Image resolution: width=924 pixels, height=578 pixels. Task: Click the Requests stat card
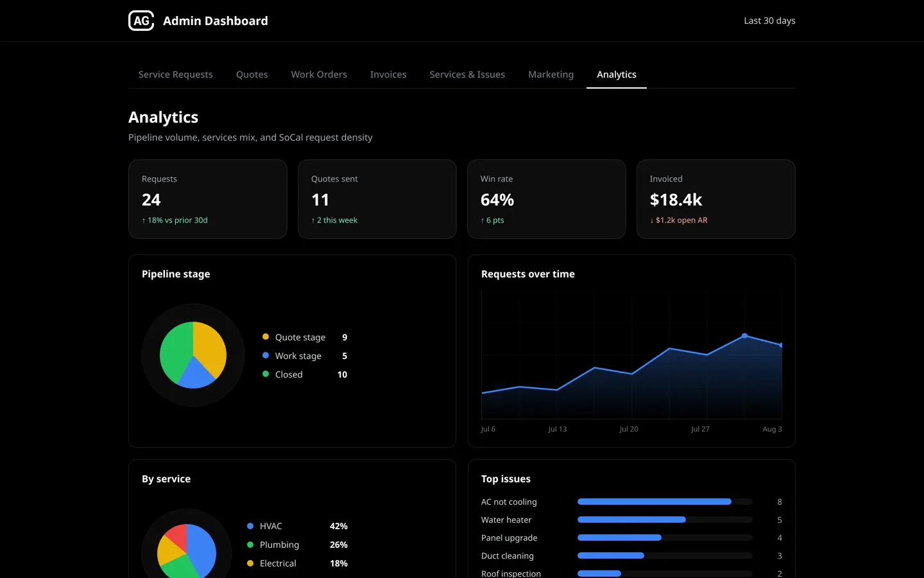(208, 199)
